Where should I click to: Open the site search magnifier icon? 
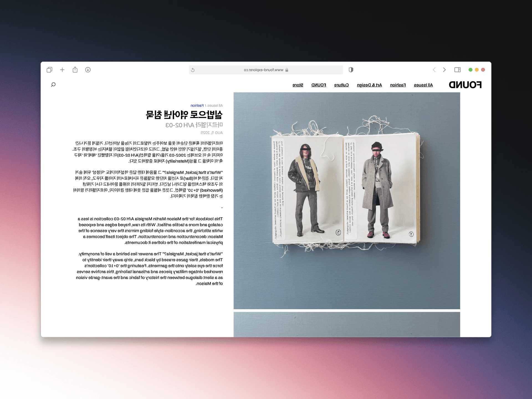[53, 85]
